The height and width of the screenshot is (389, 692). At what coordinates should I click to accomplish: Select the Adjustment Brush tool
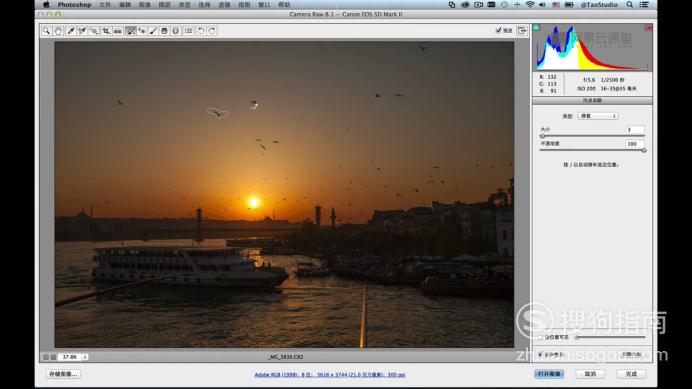pos(153,31)
